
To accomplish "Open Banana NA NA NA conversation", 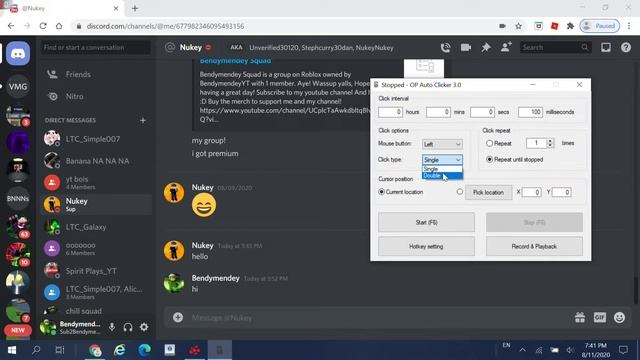I will pos(96,161).
